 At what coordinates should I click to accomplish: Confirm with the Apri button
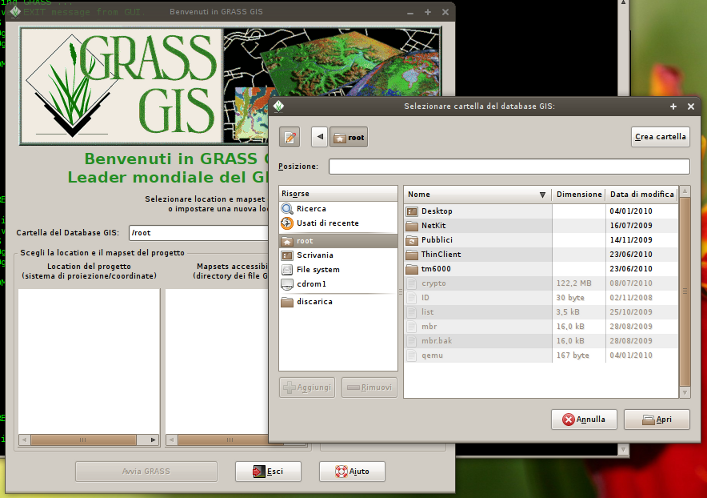coord(657,420)
